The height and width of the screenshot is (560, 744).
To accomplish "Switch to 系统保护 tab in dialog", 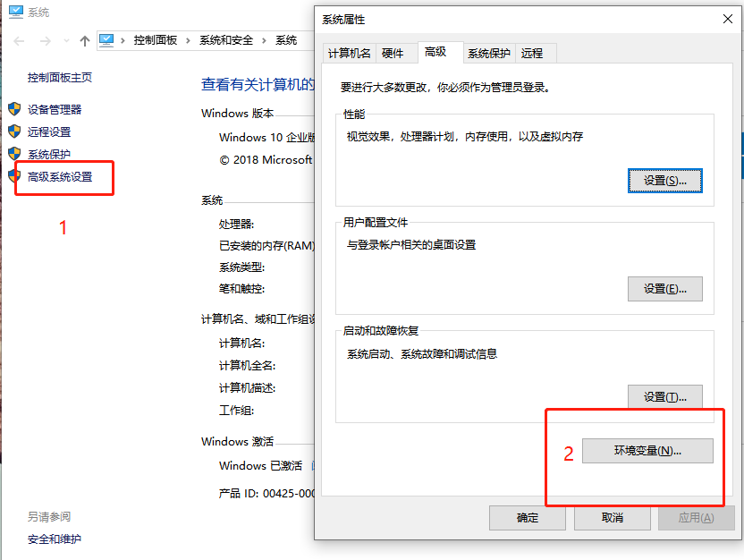I will pyautogui.click(x=489, y=53).
